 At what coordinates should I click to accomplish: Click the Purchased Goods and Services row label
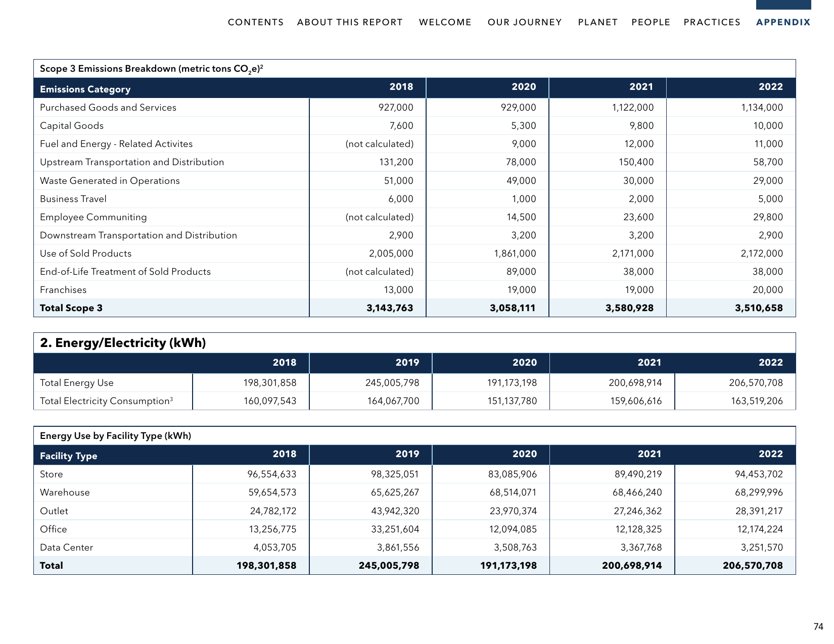pos(108,108)
